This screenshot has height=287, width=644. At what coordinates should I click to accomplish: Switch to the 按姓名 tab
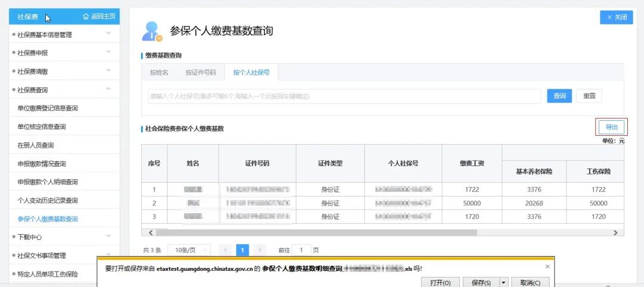coord(159,73)
